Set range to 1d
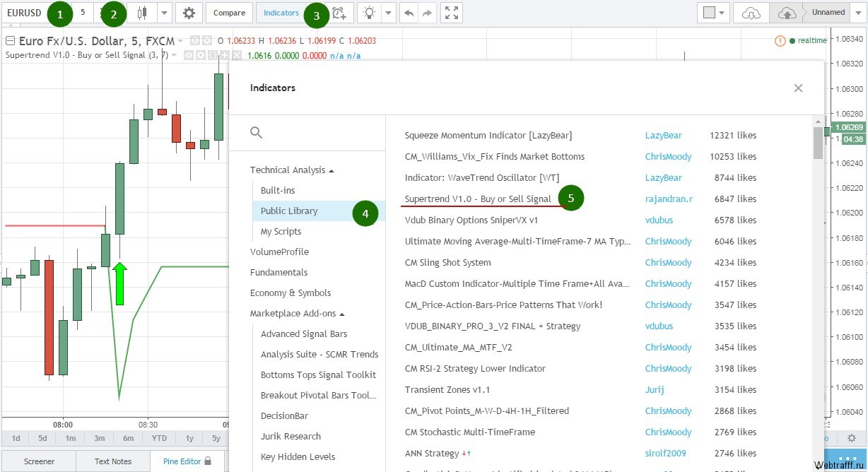This screenshot has width=868, height=472. (x=16, y=438)
